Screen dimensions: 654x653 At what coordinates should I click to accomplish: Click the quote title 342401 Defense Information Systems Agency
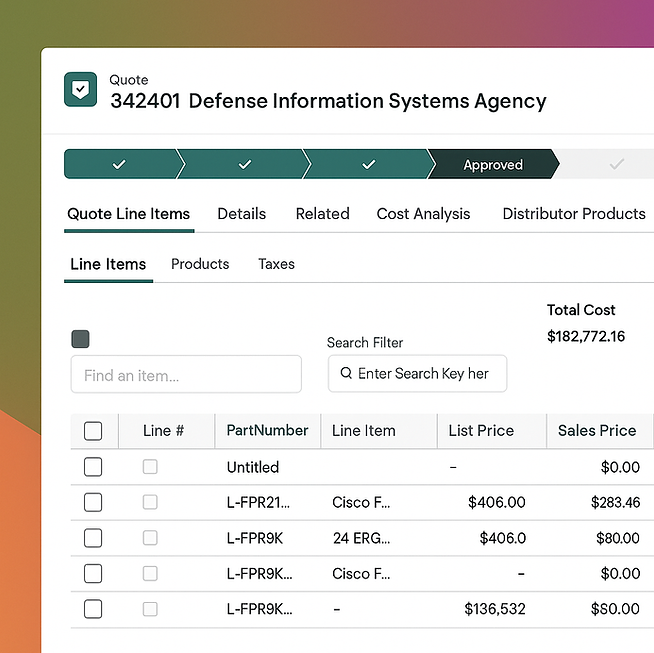[328, 101]
